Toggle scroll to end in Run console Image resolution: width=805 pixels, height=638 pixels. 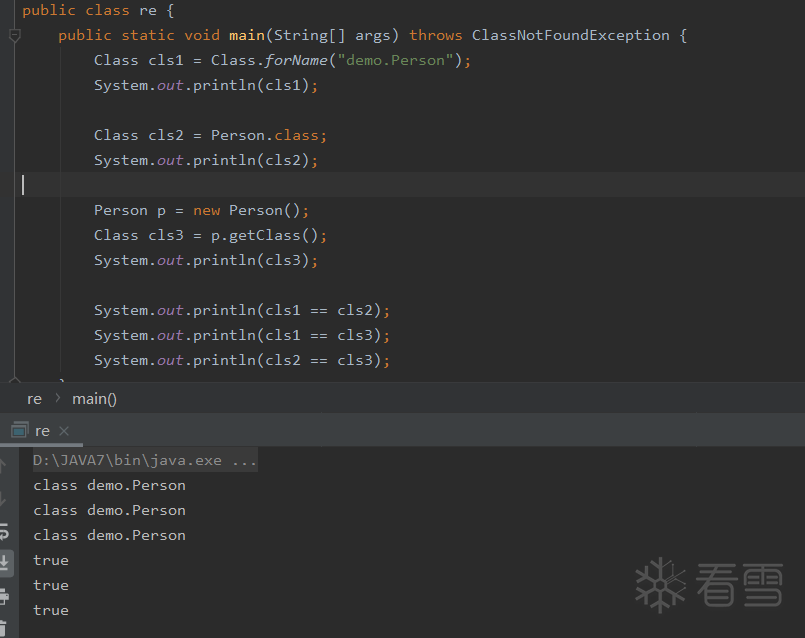(x=4, y=562)
